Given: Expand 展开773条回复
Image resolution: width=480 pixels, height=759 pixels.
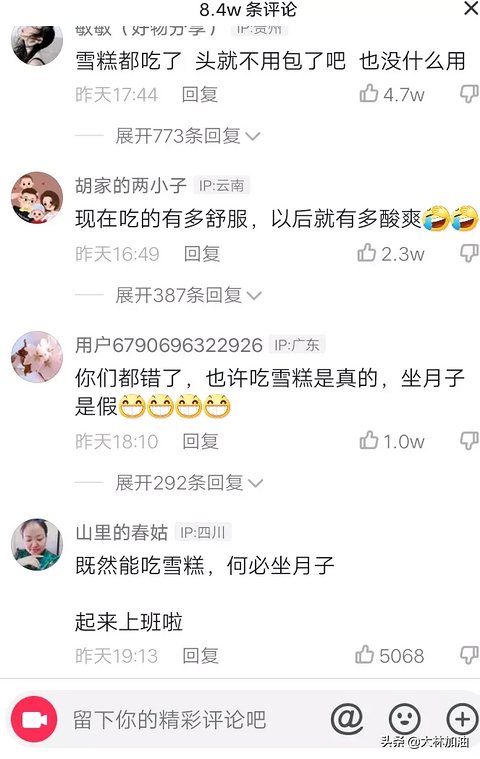Looking at the screenshot, I should [188, 136].
